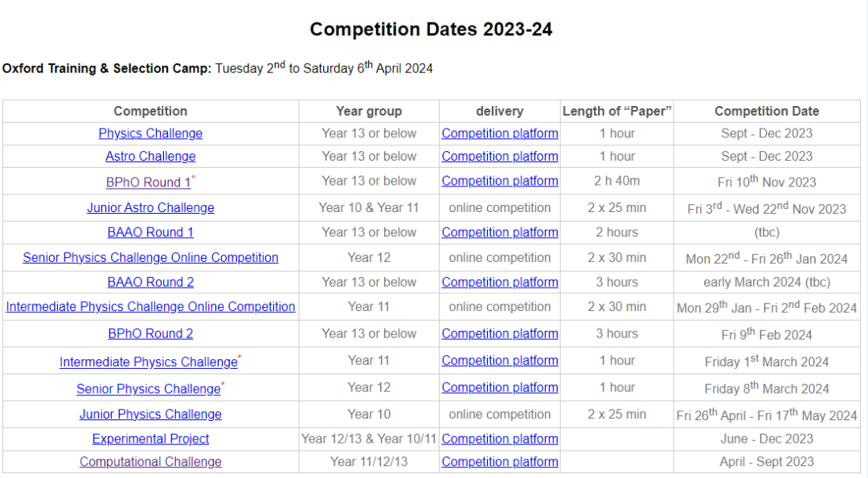868x478 pixels.
Task: Open Intermediate Physics Challenge Online Competition link
Action: pos(150,307)
